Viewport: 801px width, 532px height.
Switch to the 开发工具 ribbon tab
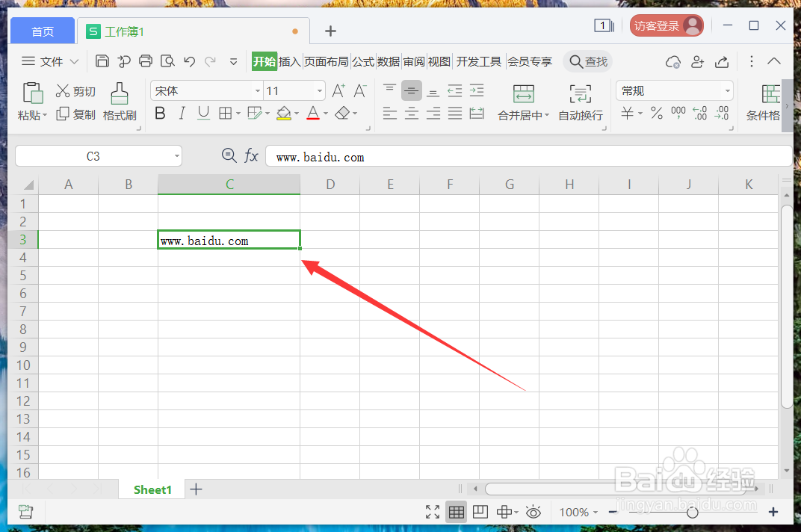pos(479,61)
